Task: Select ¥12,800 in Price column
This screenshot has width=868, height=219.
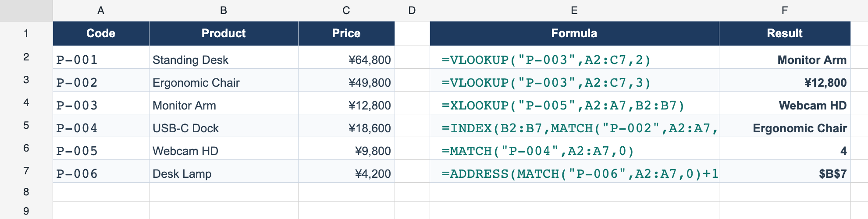Action: [x=346, y=103]
